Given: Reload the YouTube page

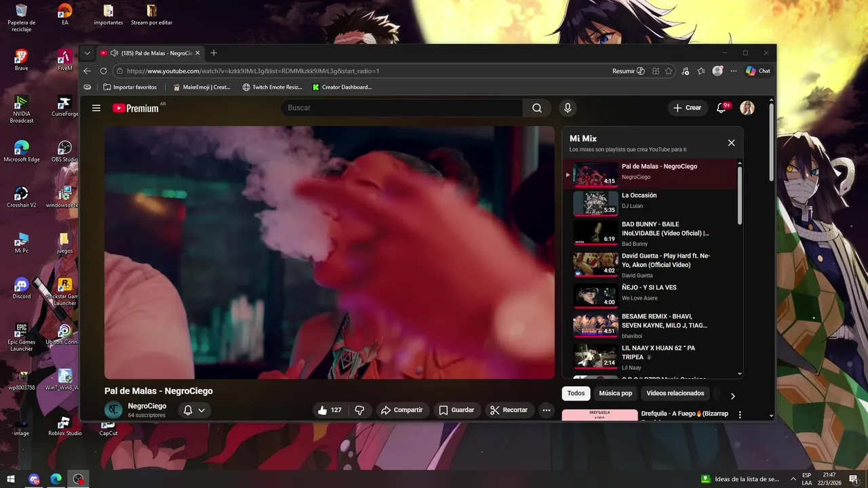Looking at the screenshot, I should 104,71.
